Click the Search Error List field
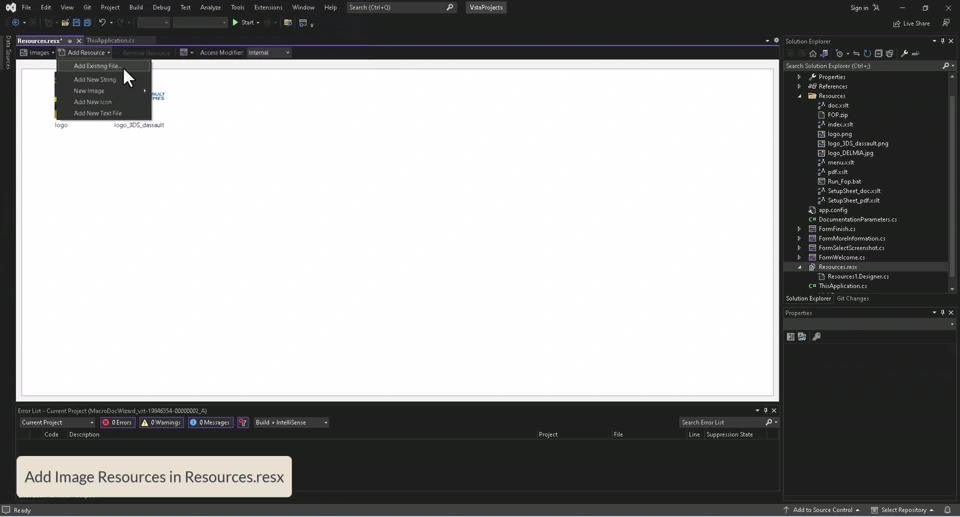960x517 pixels. 722,423
